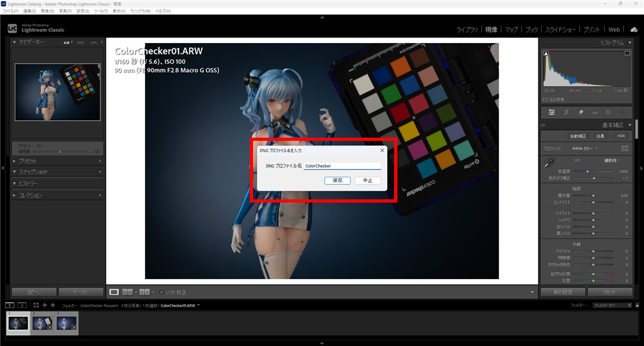Click the DNG プロファイル名 text field
This screenshot has height=346, width=644.
tap(342, 166)
